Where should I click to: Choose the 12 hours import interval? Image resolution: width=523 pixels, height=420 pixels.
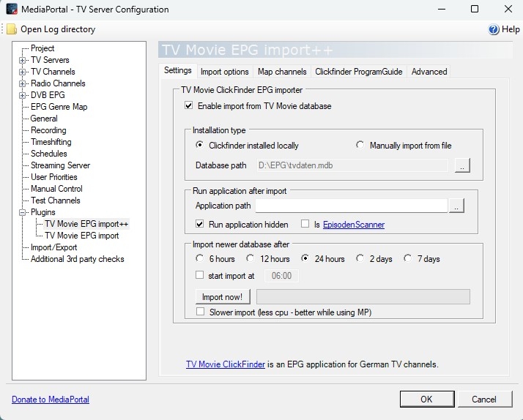(251, 259)
